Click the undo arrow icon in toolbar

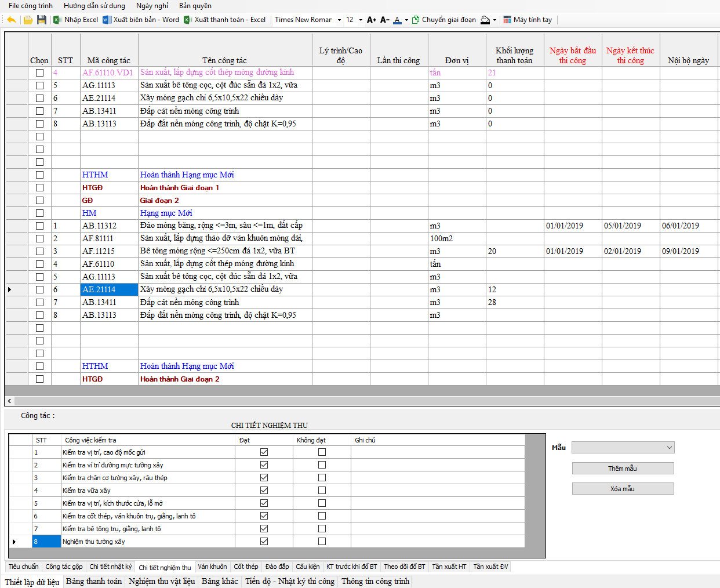[12, 20]
